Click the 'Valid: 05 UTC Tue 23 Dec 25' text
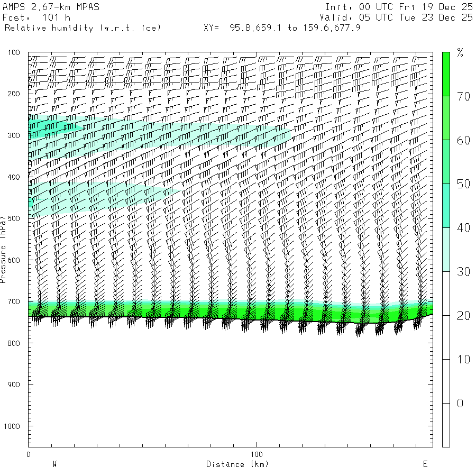This screenshot has height=476, width=476. [396, 17]
